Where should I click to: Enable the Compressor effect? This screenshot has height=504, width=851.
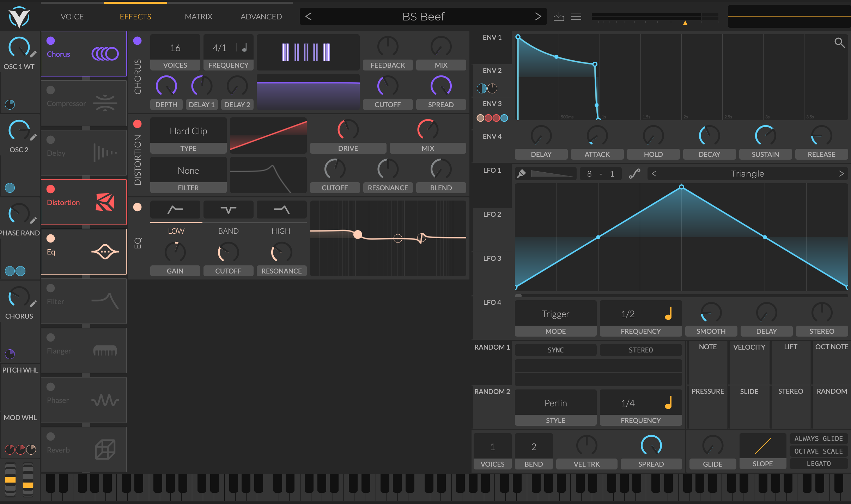pos(51,90)
